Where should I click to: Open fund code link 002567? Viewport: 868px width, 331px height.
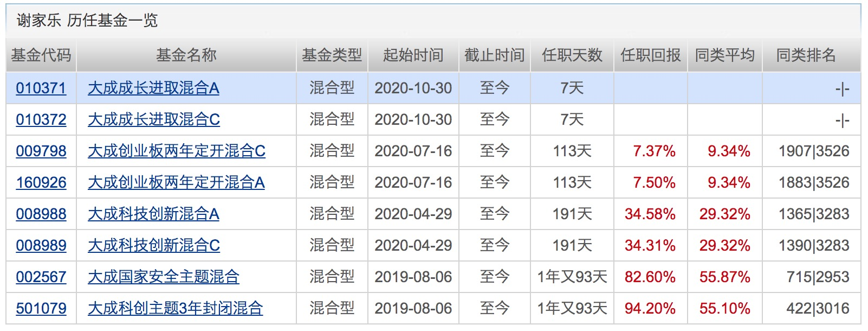pos(41,277)
